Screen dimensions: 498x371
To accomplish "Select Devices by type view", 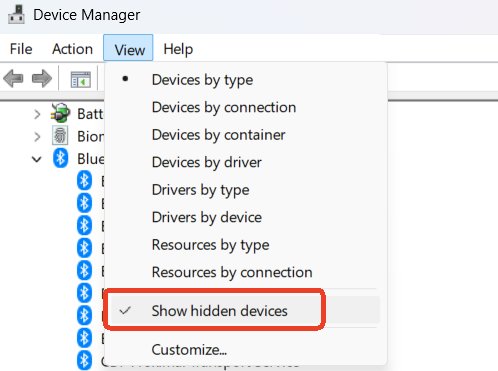I will click(245, 80).
